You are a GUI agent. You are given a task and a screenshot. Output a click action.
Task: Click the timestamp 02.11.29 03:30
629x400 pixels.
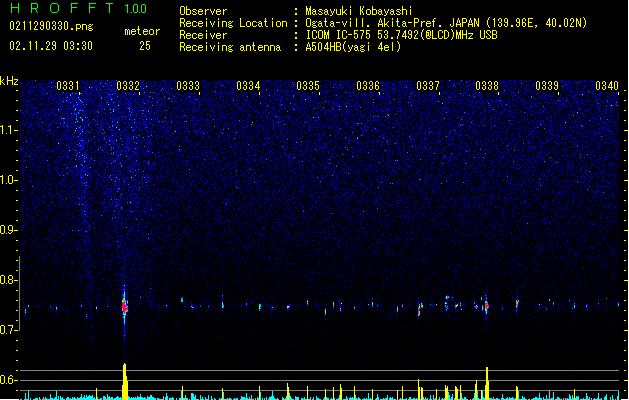(x=51, y=46)
